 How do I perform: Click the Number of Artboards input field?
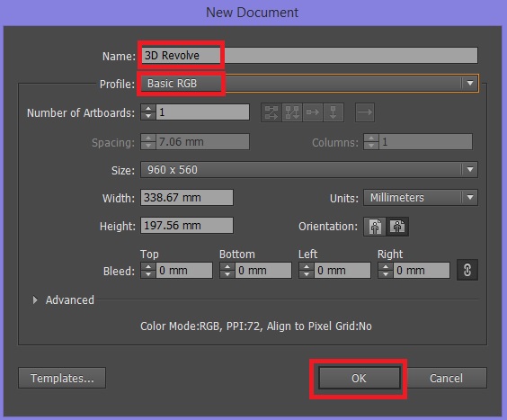click(203, 112)
